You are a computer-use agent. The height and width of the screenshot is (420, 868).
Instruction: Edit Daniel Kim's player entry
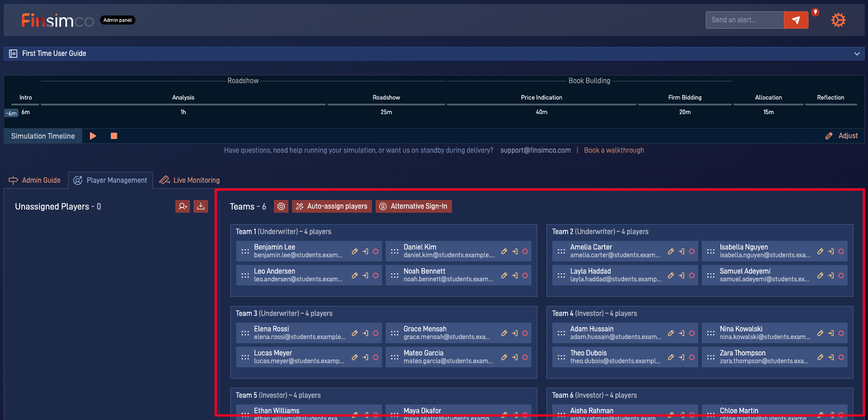click(504, 251)
